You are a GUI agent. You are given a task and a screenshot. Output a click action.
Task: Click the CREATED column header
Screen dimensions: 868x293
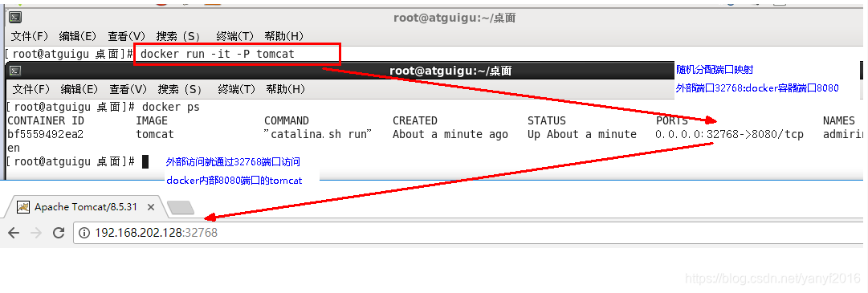click(415, 120)
